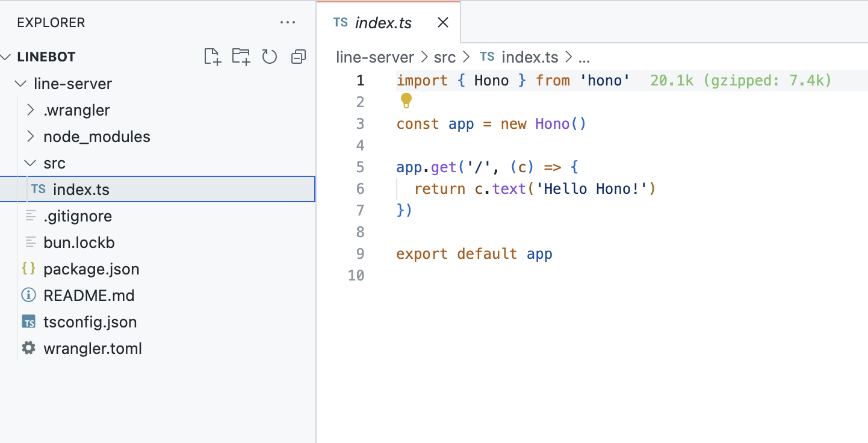The image size is (868, 443).
Task: Click the TS icon beside tsconfig.json
Action: click(x=28, y=322)
